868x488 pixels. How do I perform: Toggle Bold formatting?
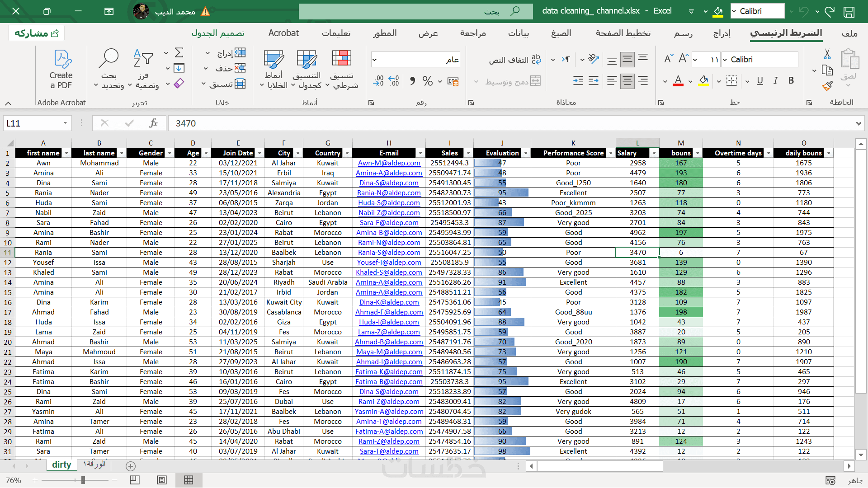click(791, 80)
